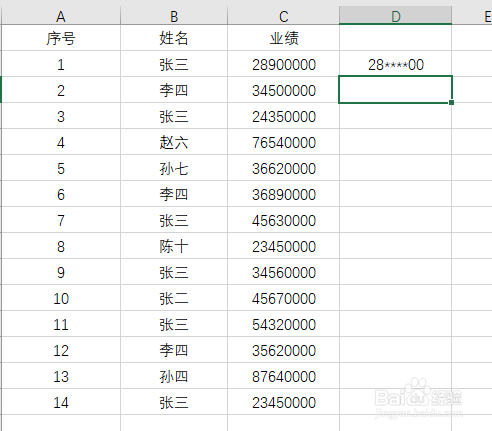The height and width of the screenshot is (431, 492).
Task: Select sequence number 8 cell
Action: point(61,246)
